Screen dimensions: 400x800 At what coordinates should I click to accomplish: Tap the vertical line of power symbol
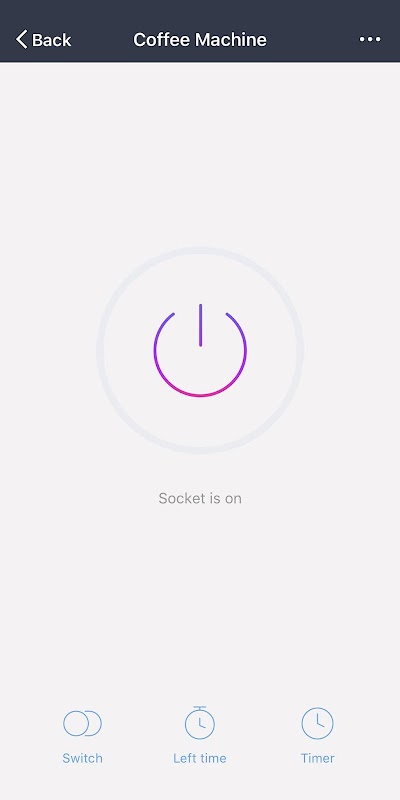201,325
